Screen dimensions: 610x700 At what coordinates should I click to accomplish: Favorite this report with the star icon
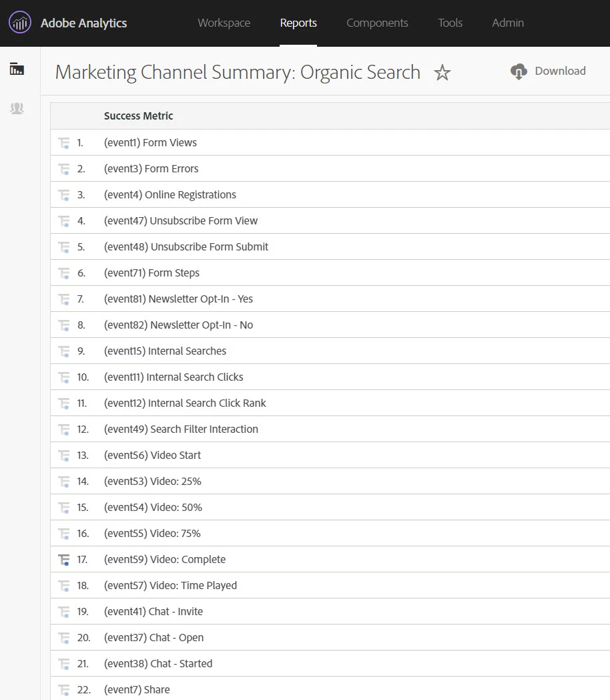pyautogui.click(x=442, y=73)
